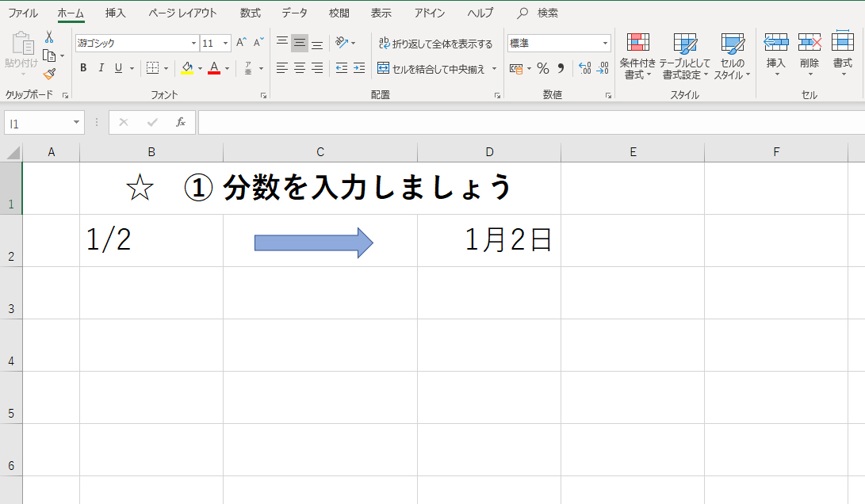The height and width of the screenshot is (504, 865).
Task: Click the Comma Style icon
Action: point(561,69)
